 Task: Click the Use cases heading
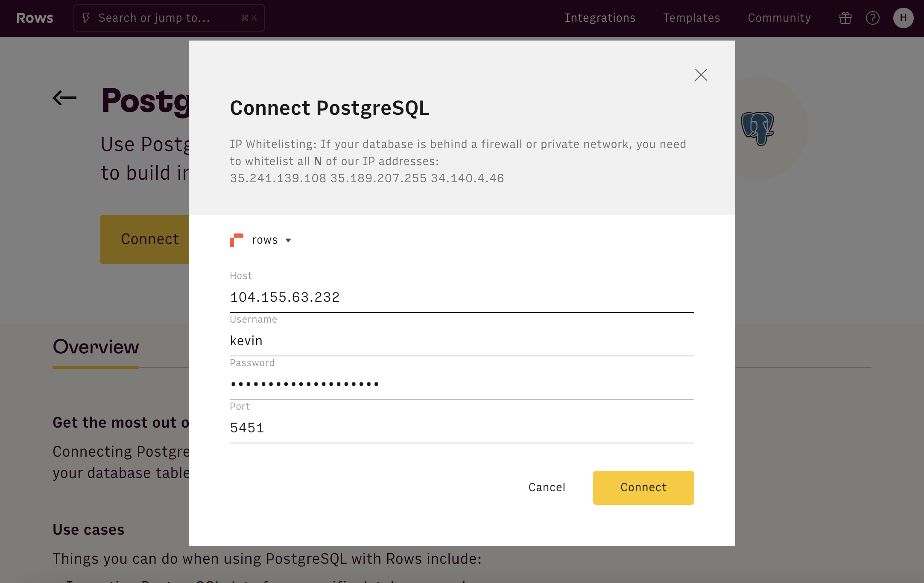(x=88, y=530)
